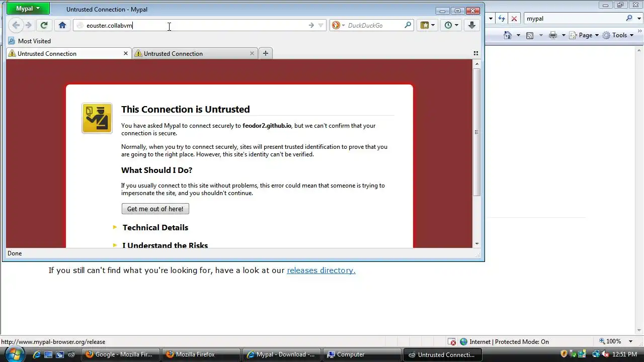
Task: Open the Internet Explorer Tools menu
Action: coord(618,35)
